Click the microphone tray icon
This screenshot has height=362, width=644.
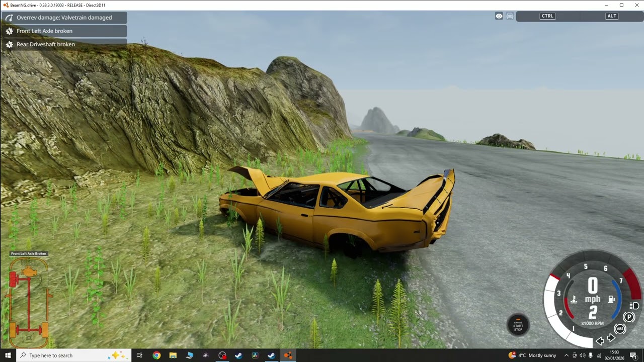[591, 355]
